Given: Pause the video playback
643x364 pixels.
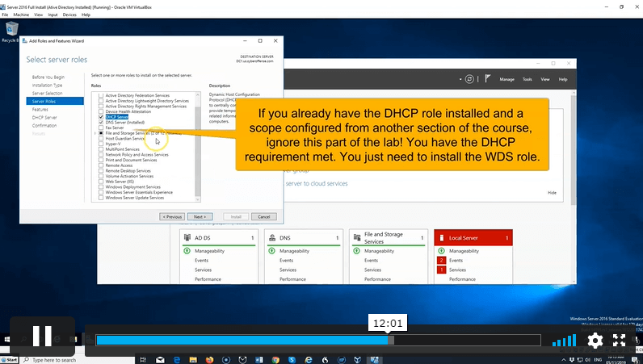Looking at the screenshot, I should point(42,338).
